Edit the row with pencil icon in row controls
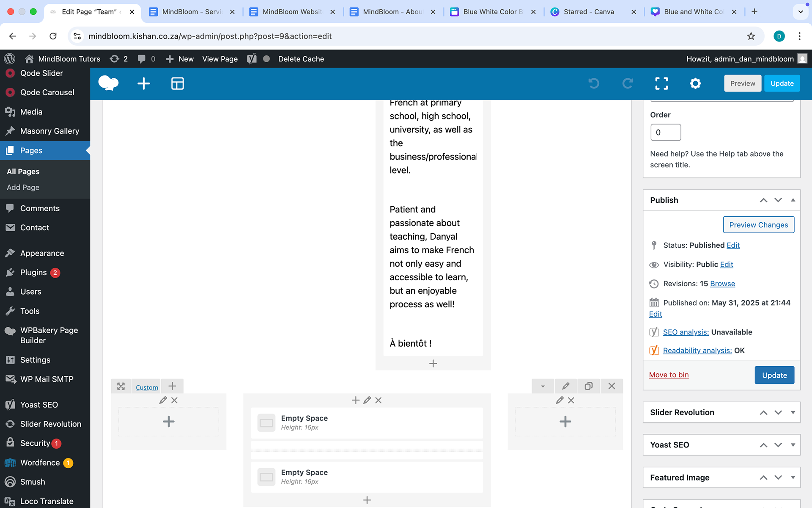This screenshot has height=508, width=812. point(565,386)
